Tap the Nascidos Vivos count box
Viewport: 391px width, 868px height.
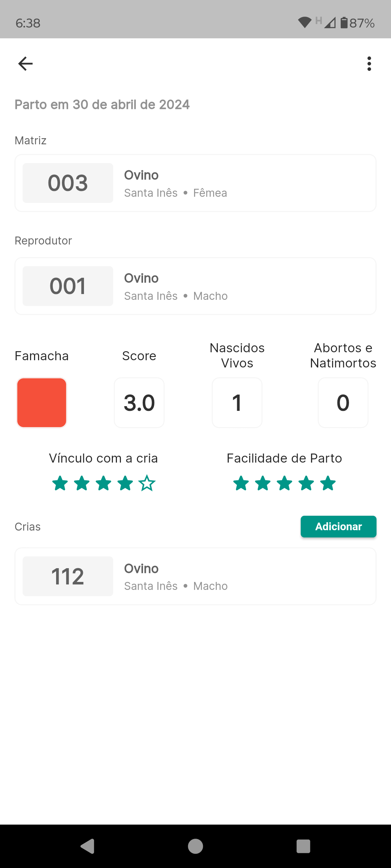pyautogui.click(x=237, y=403)
